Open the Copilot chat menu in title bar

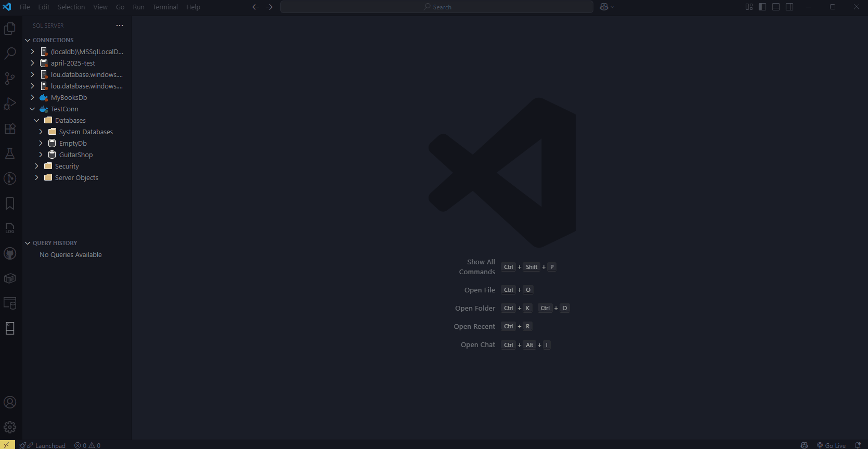click(607, 7)
